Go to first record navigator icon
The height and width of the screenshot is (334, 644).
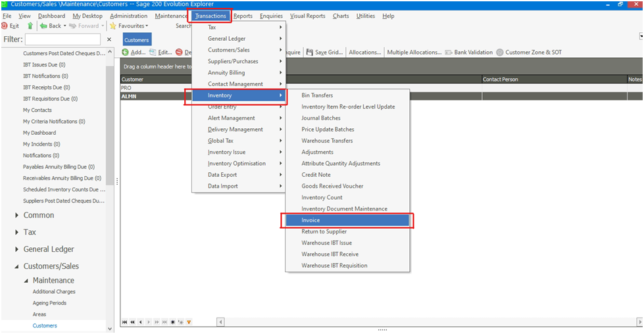point(124,322)
